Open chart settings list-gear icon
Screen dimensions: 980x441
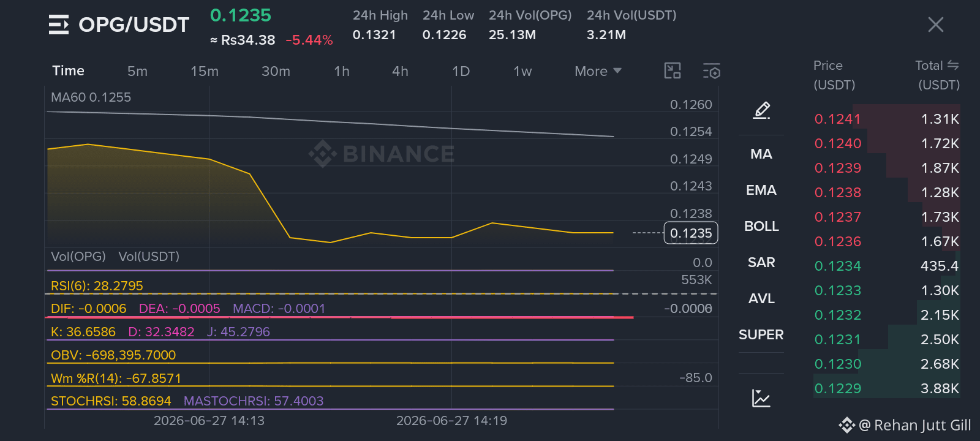(711, 71)
